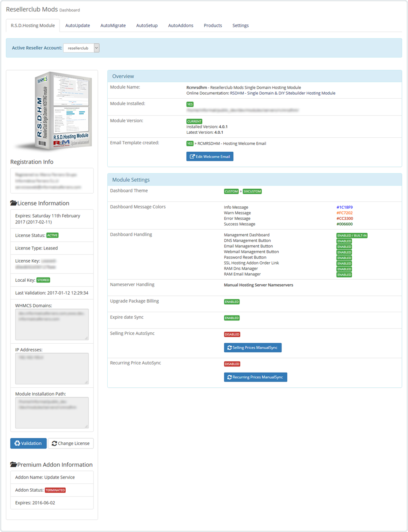The height and width of the screenshot is (532, 408).
Task: Click ENABLED badge for Upgrade Package Billing
Action: [232, 302]
